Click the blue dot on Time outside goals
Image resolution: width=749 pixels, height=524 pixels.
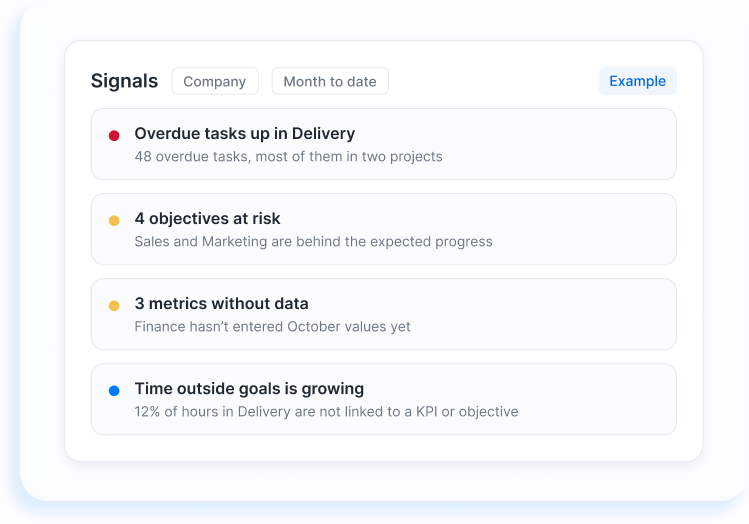click(114, 391)
